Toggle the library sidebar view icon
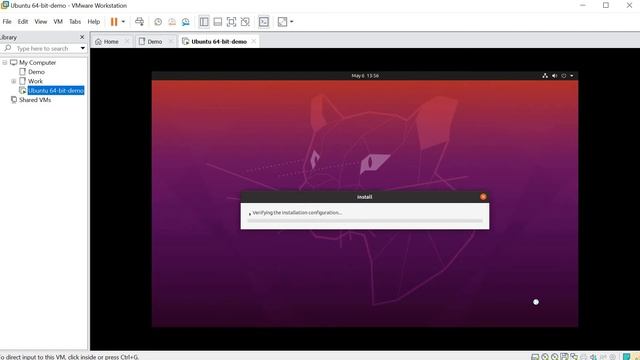 (x=204, y=22)
